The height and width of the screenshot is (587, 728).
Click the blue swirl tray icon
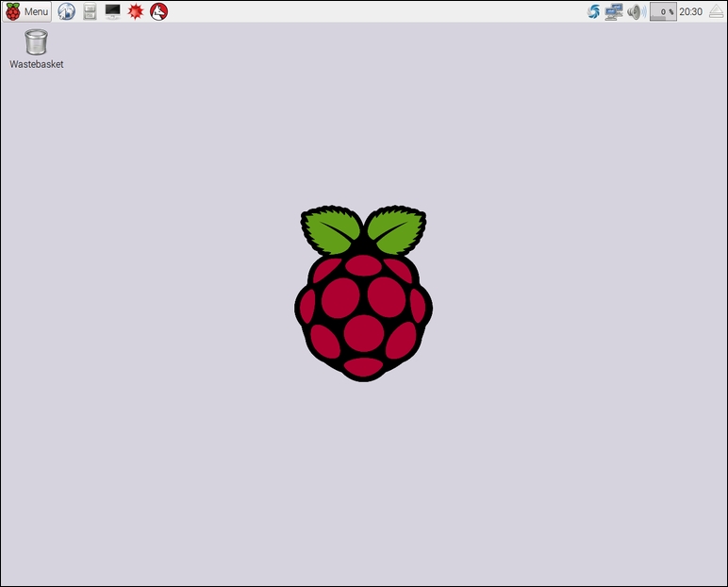pos(593,11)
